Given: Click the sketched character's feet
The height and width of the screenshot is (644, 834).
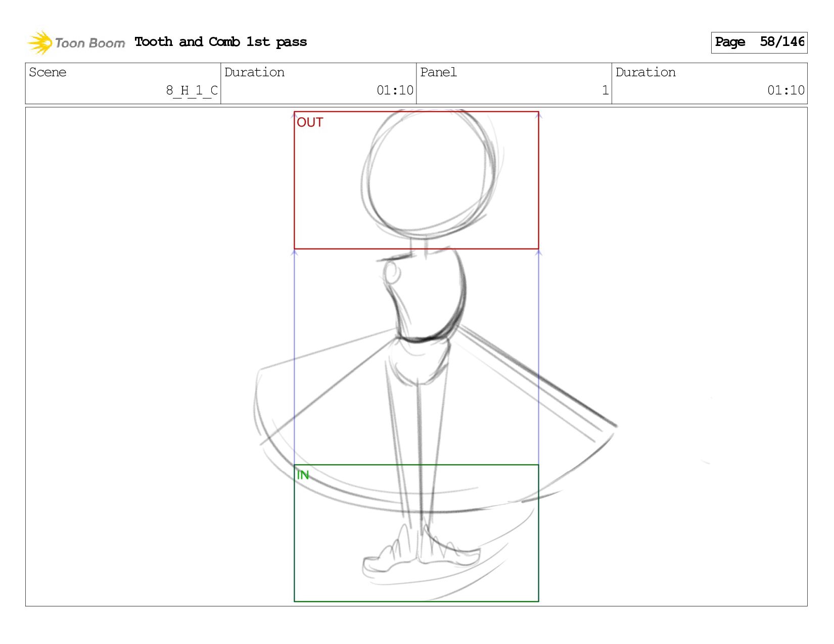Looking at the screenshot, I should point(421,551).
